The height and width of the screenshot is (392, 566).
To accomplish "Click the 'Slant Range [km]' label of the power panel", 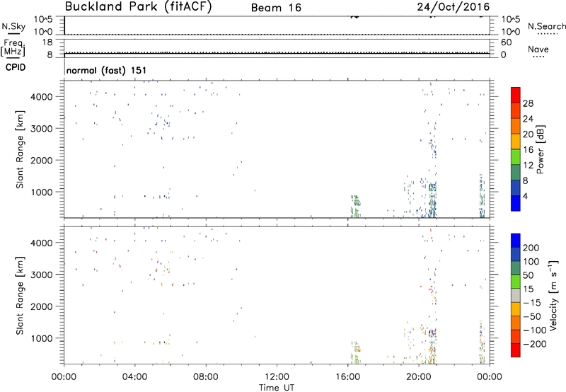I will click(x=20, y=149).
